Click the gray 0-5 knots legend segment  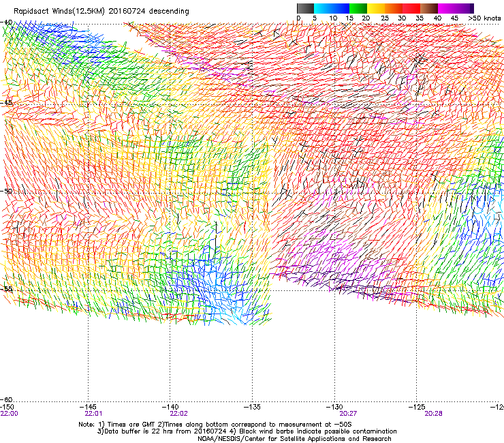pyautogui.click(x=305, y=8)
